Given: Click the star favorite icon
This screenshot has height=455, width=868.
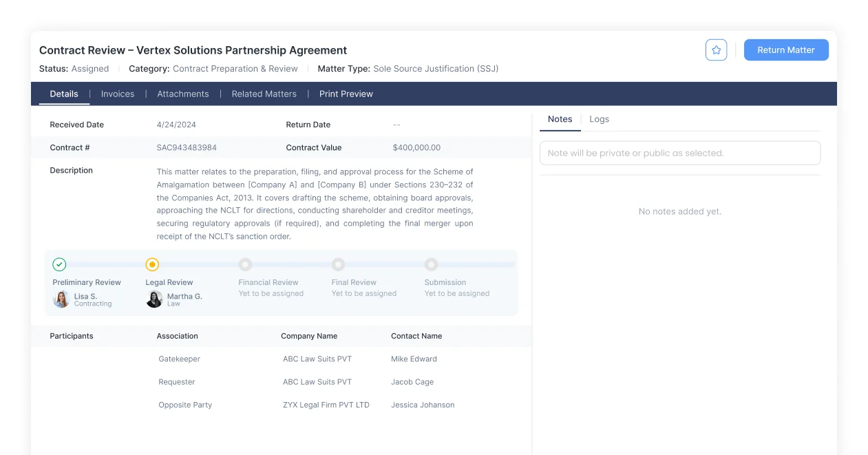Looking at the screenshot, I should pos(716,50).
